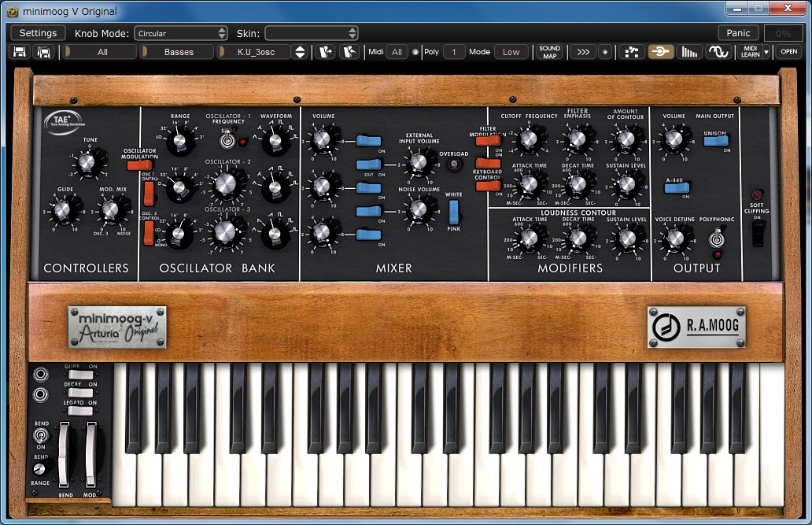
Task: Toggle the Osc. 3 Control switch
Action: [x=149, y=233]
